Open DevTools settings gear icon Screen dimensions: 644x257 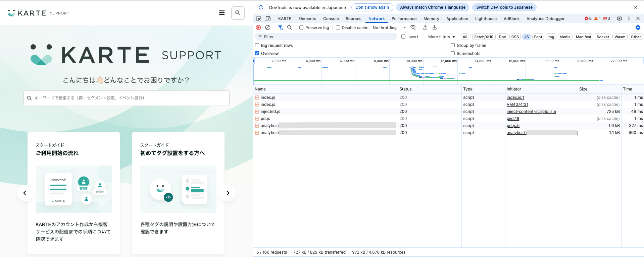(620, 18)
